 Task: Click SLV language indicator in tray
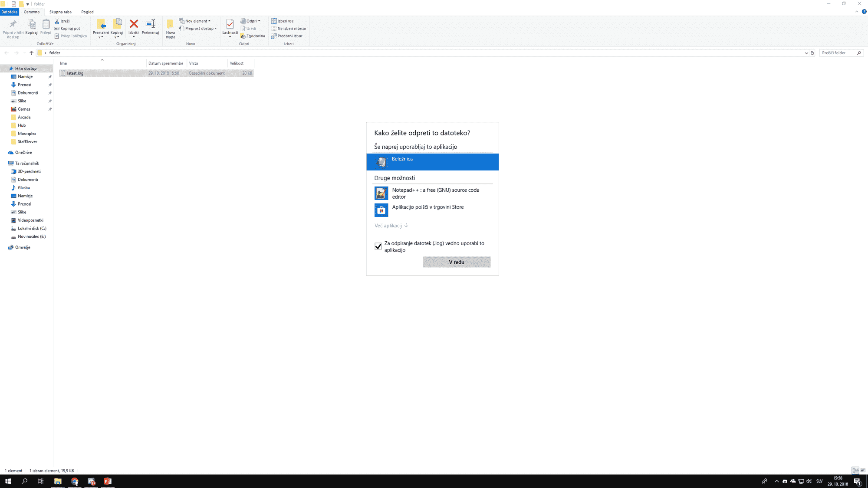(x=819, y=481)
